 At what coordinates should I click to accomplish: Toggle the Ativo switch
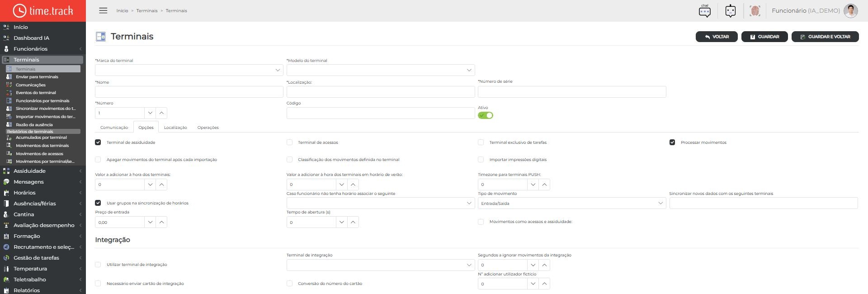pos(486,115)
